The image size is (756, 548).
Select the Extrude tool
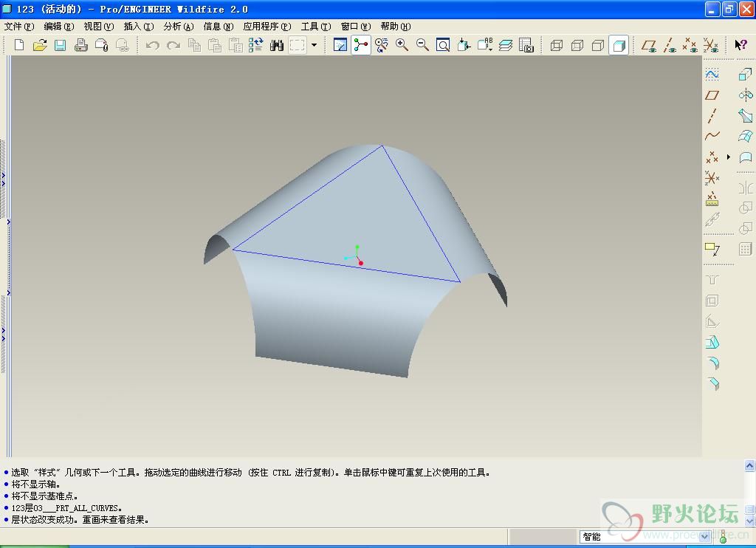746,75
